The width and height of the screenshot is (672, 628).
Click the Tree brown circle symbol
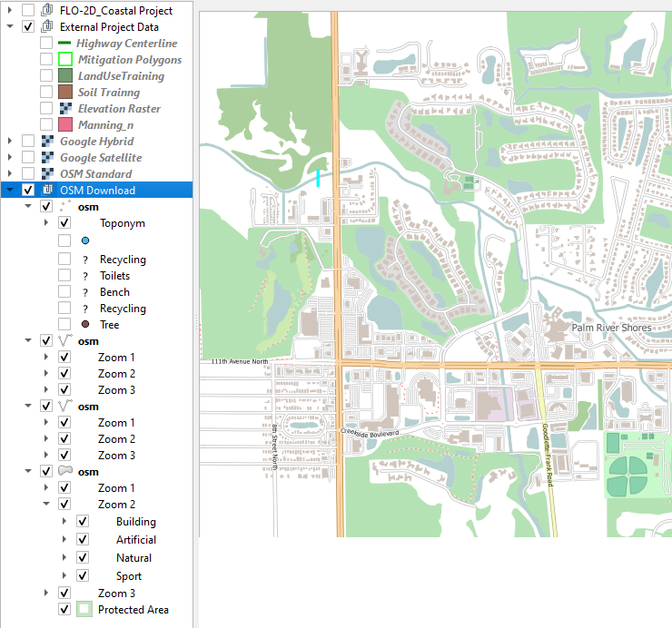point(84,325)
